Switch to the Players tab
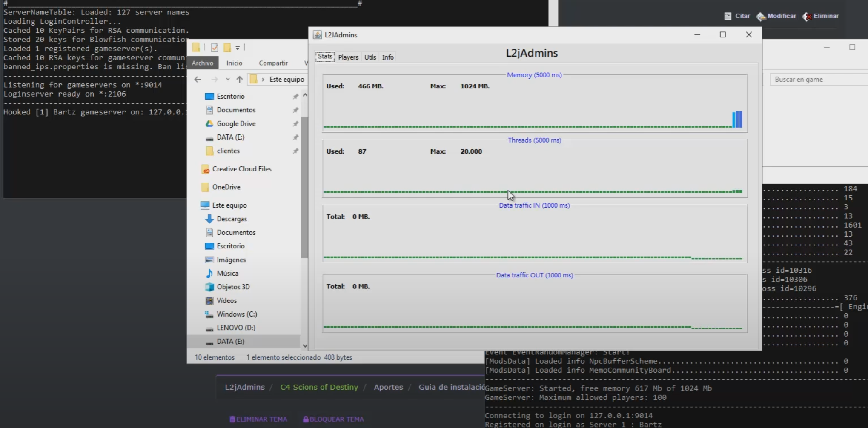868x428 pixels. [348, 57]
